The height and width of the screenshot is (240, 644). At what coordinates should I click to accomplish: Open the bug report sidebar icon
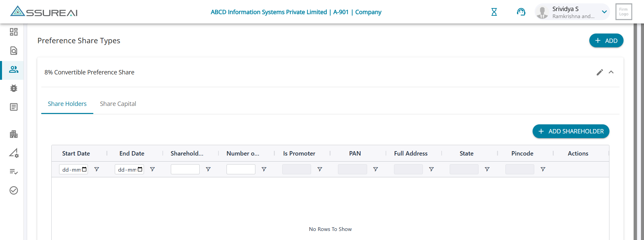[x=14, y=88]
